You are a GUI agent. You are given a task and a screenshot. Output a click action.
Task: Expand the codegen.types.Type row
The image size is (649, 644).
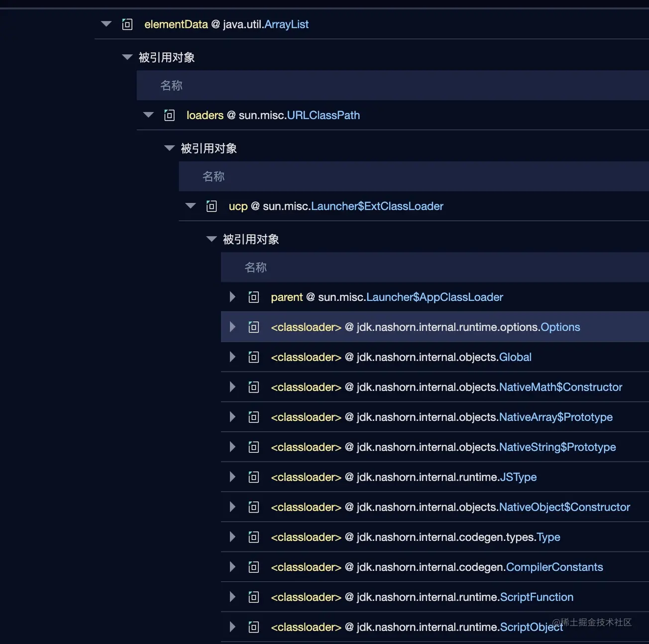click(232, 537)
